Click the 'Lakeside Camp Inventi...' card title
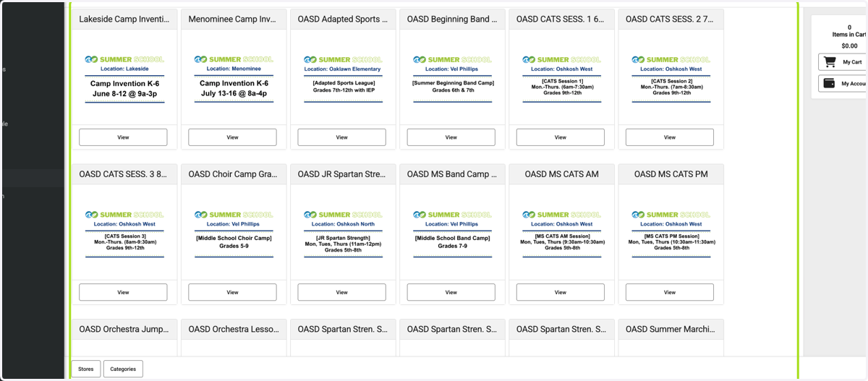868x381 pixels. pyautogui.click(x=124, y=20)
